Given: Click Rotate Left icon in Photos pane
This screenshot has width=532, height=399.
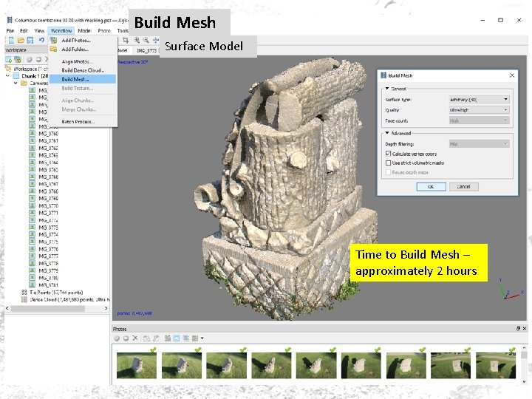Looking at the screenshot, I should tap(146, 338).
